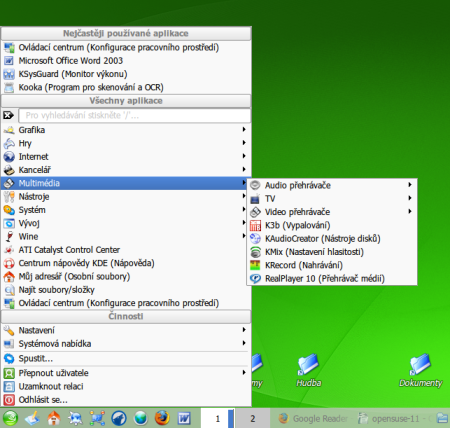Launch Firefox from the panel
Screen dimensions: 450x428
pos(162,418)
